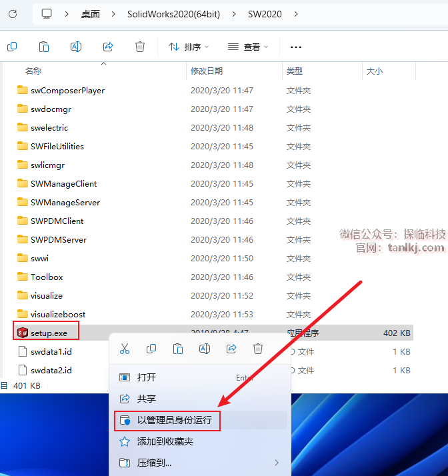Click the toolbar Copy icon
448x476 pixels.
[x=12, y=47]
